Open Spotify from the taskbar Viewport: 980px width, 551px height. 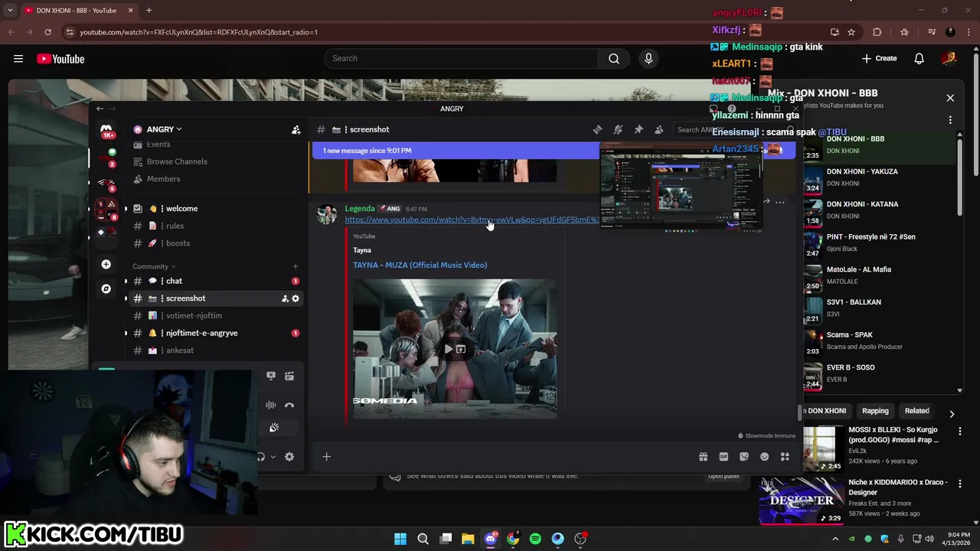(x=535, y=539)
